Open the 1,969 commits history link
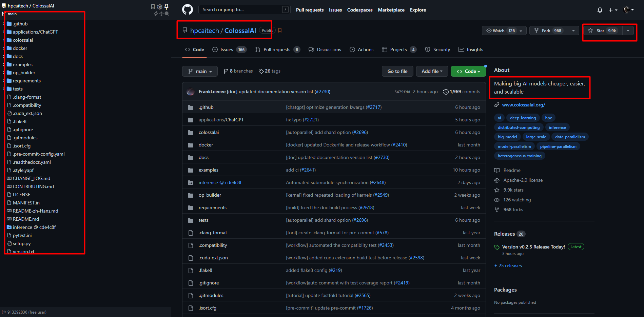This screenshot has height=317, width=644. click(x=462, y=92)
